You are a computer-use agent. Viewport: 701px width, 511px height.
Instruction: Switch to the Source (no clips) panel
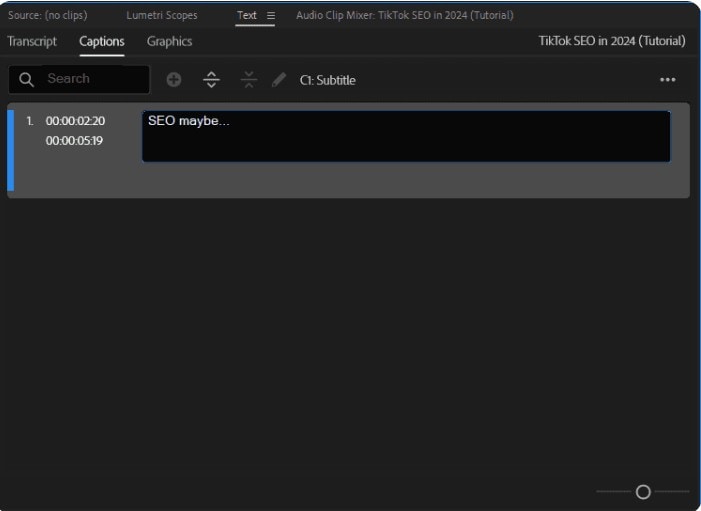[48, 15]
